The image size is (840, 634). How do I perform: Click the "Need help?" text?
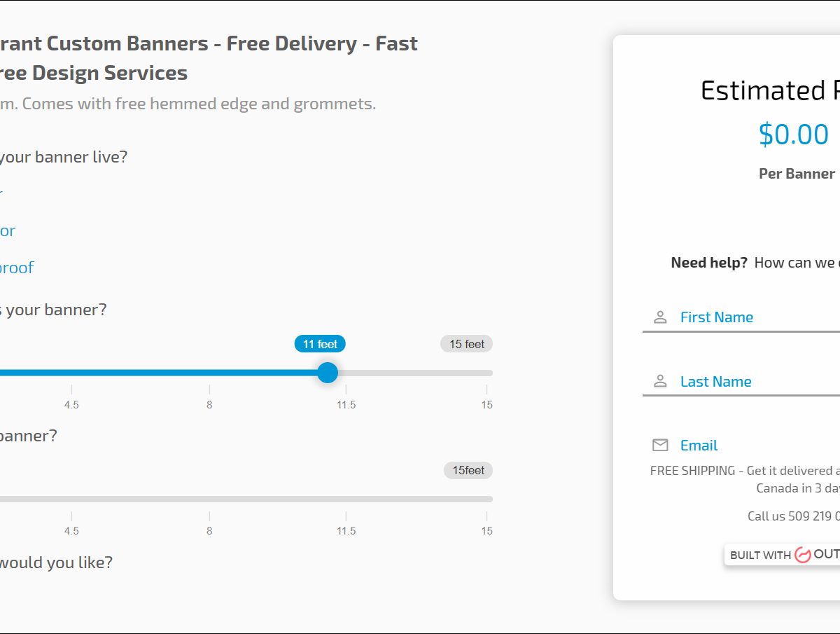[x=709, y=263]
